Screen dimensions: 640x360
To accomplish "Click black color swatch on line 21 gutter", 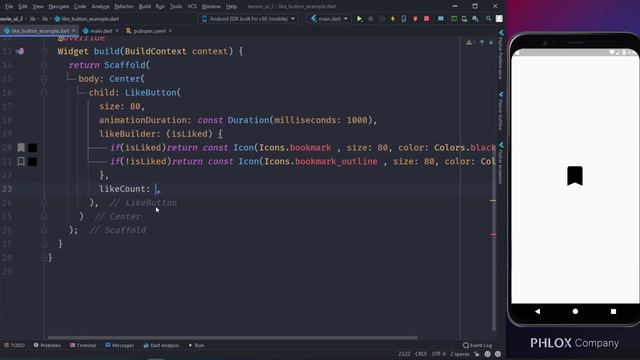I will point(32,162).
